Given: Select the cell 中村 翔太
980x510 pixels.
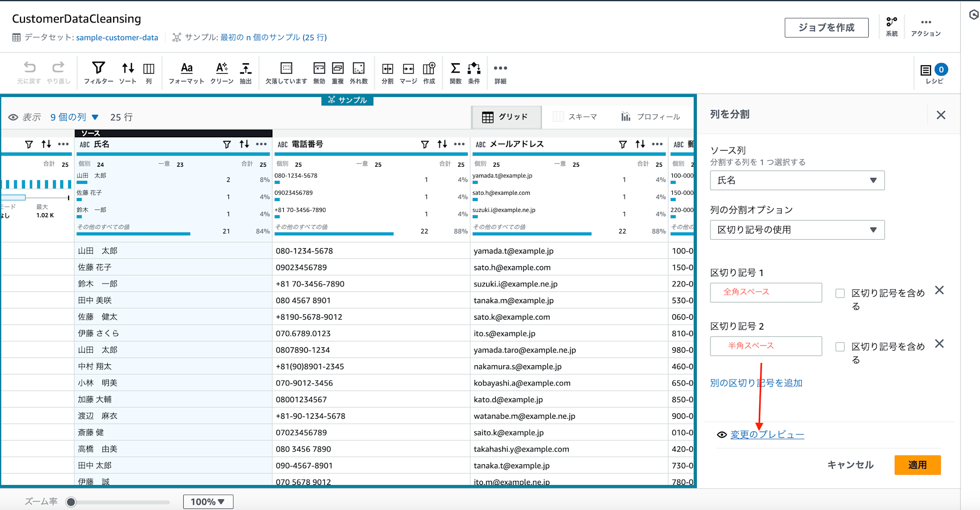Looking at the screenshot, I should pos(173,366).
